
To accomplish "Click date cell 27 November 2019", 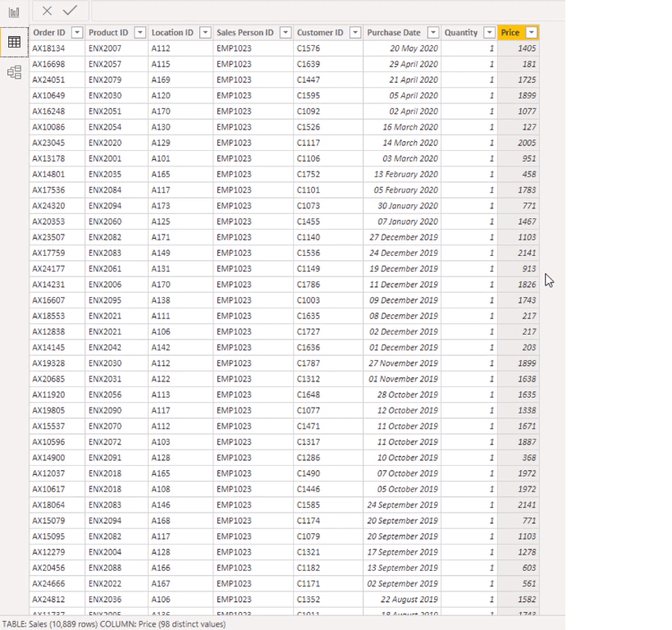I will (x=402, y=363).
